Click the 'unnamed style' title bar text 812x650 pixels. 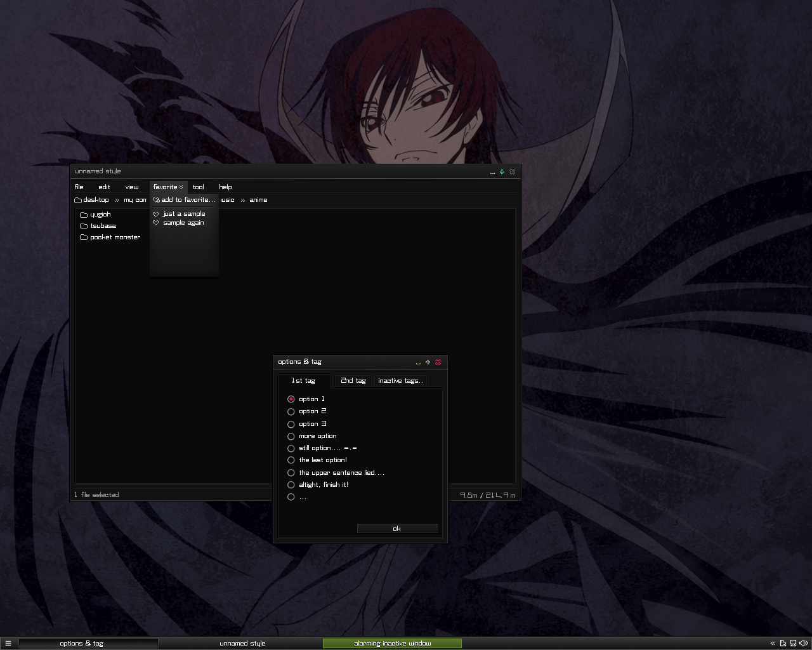[x=98, y=171]
